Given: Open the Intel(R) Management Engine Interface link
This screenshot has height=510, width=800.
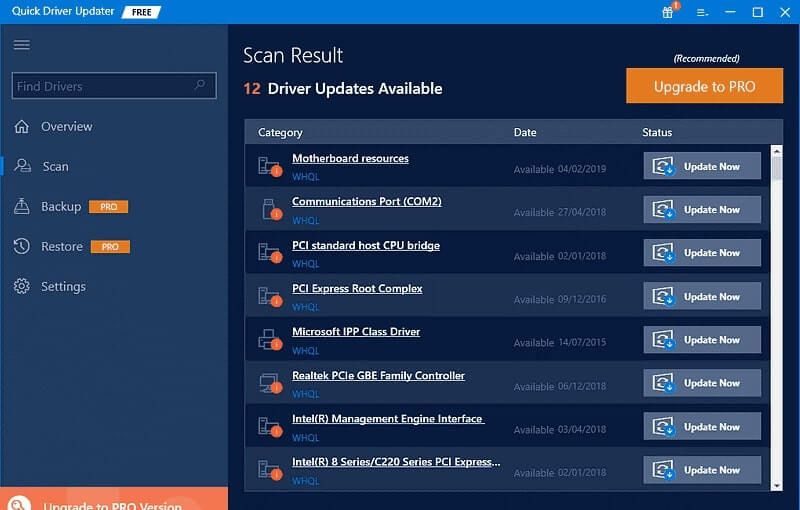Looking at the screenshot, I should (388, 419).
